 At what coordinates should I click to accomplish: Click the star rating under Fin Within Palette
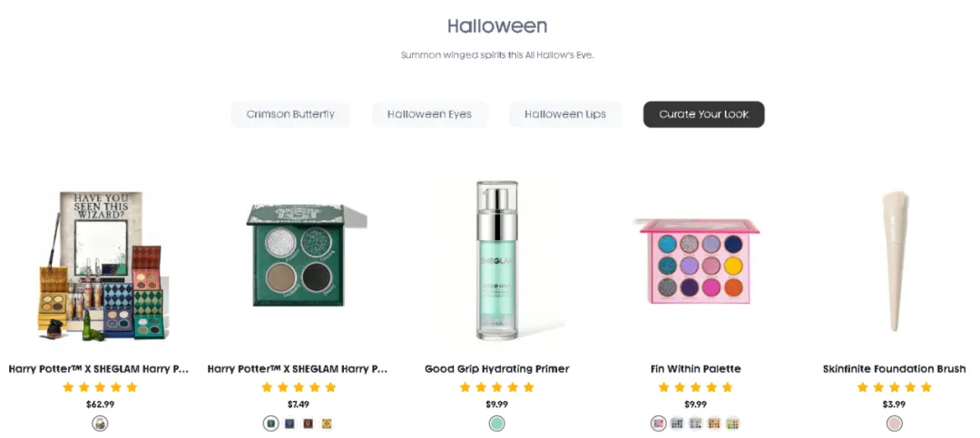pos(696,387)
